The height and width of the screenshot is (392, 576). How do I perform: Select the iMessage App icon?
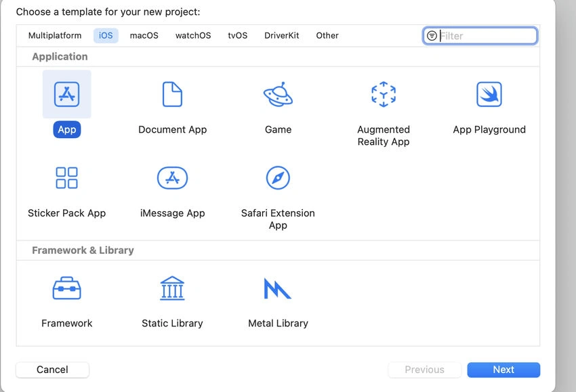point(172,178)
